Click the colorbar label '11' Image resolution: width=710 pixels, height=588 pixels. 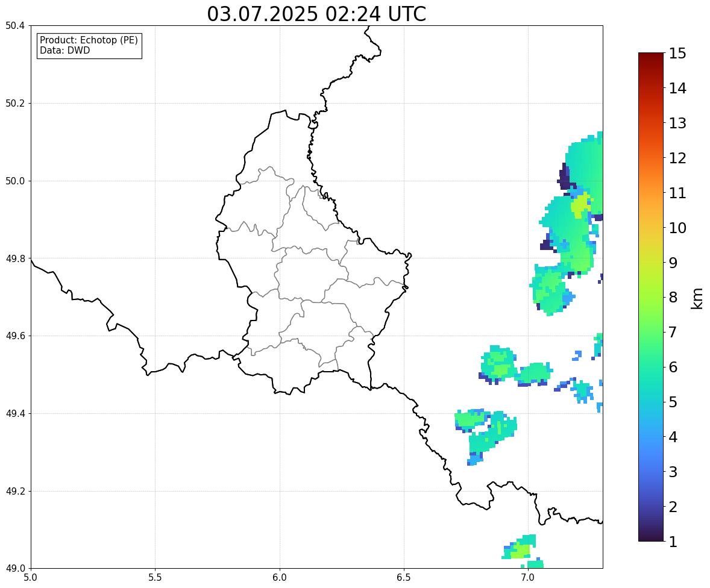tap(677, 193)
